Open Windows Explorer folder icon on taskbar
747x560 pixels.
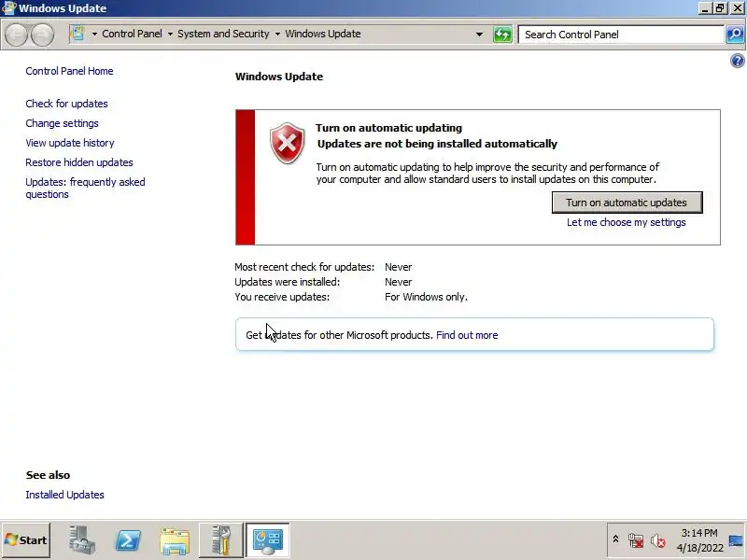(x=175, y=541)
